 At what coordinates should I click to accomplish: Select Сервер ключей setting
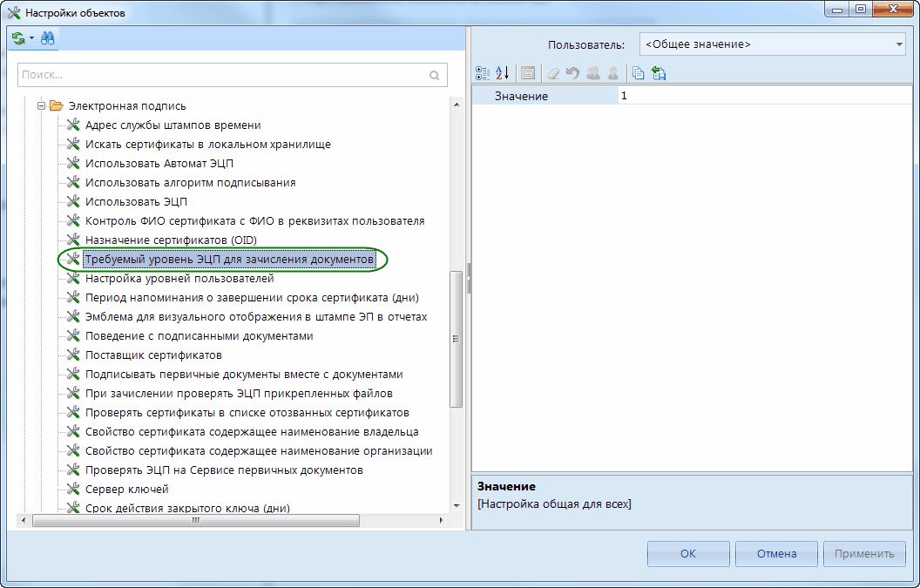tap(126, 490)
